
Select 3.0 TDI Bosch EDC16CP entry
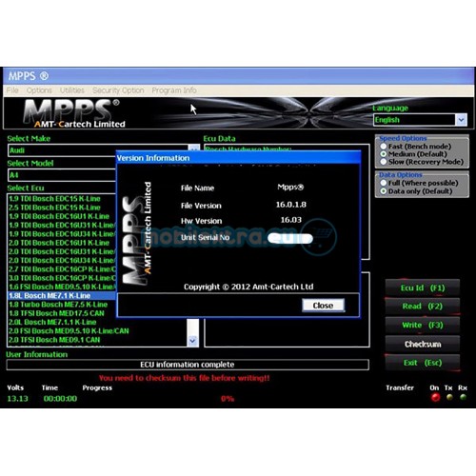pyautogui.click(x=62, y=278)
